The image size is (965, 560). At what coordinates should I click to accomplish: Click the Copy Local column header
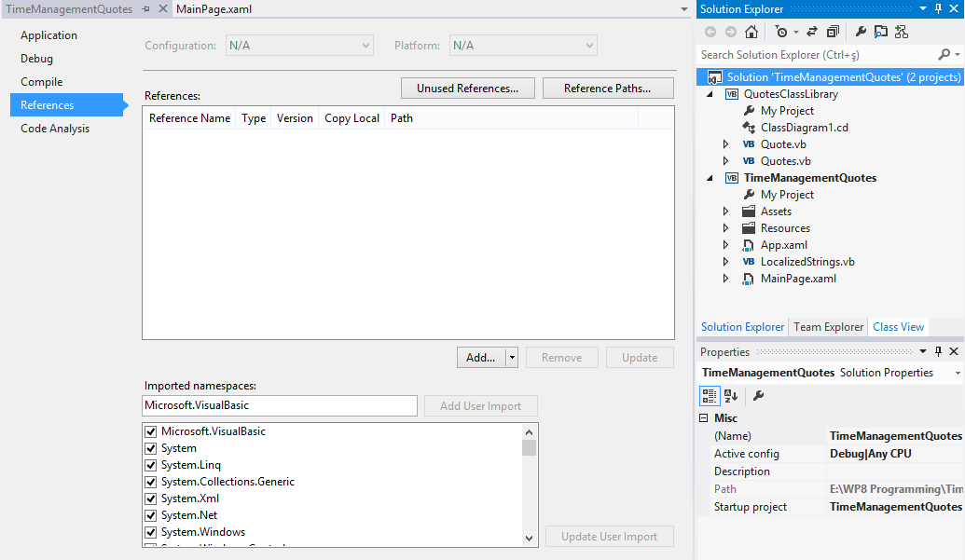point(352,118)
